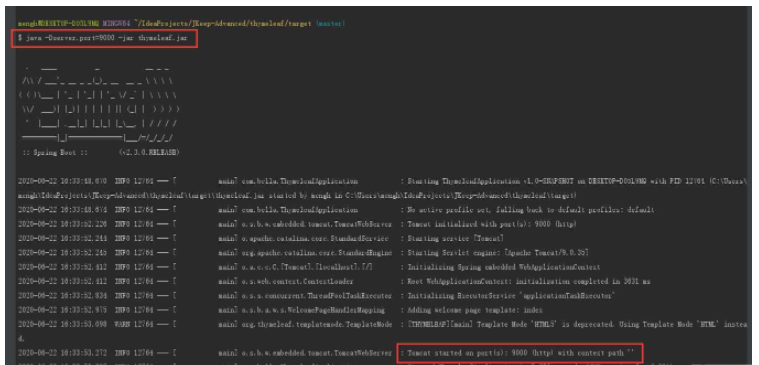Click logger name o.apache.catalina.core.StandardService

(x=315, y=238)
